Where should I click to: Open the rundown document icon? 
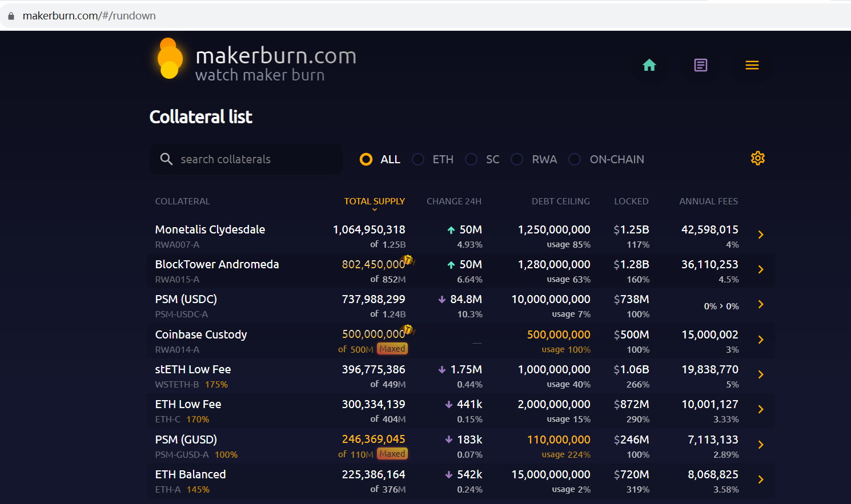coord(701,65)
